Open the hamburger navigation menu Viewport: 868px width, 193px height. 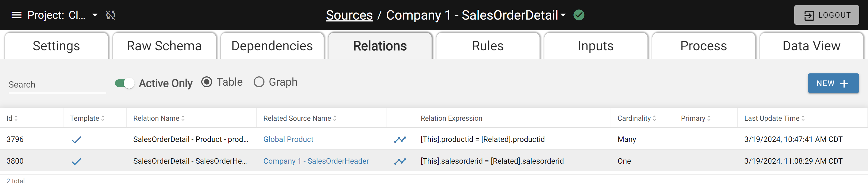click(16, 15)
